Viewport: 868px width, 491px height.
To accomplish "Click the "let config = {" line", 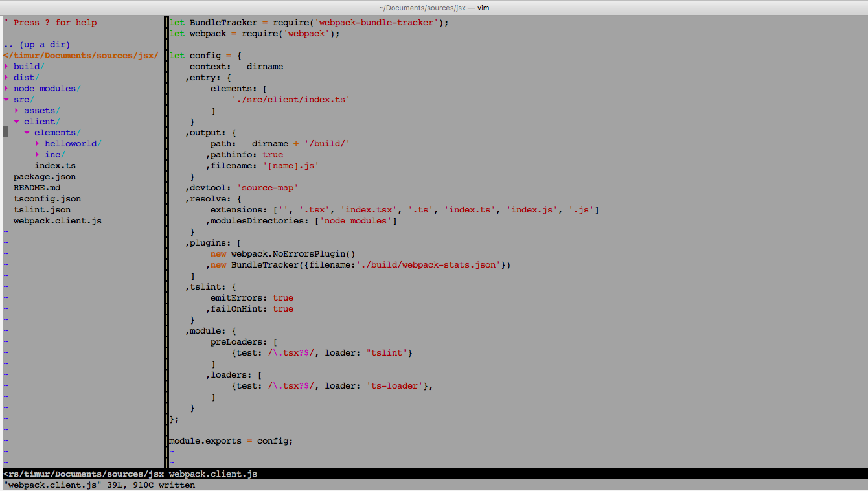I will (205, 56).
